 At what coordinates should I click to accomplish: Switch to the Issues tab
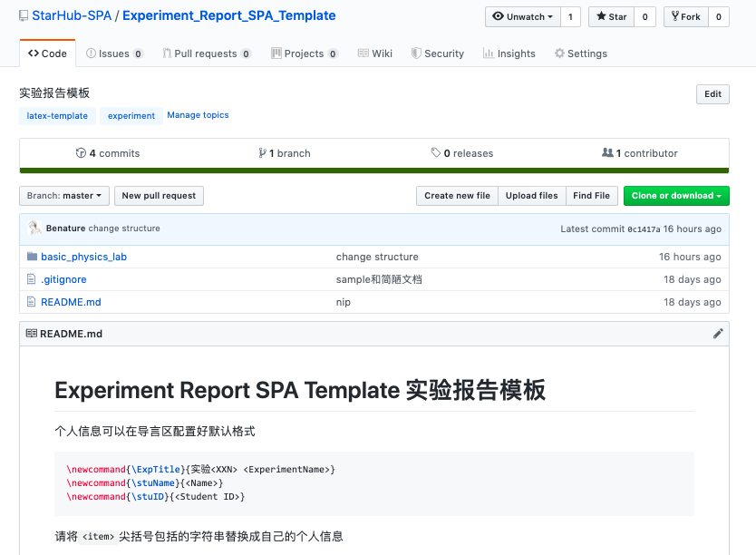coord(114,54)
